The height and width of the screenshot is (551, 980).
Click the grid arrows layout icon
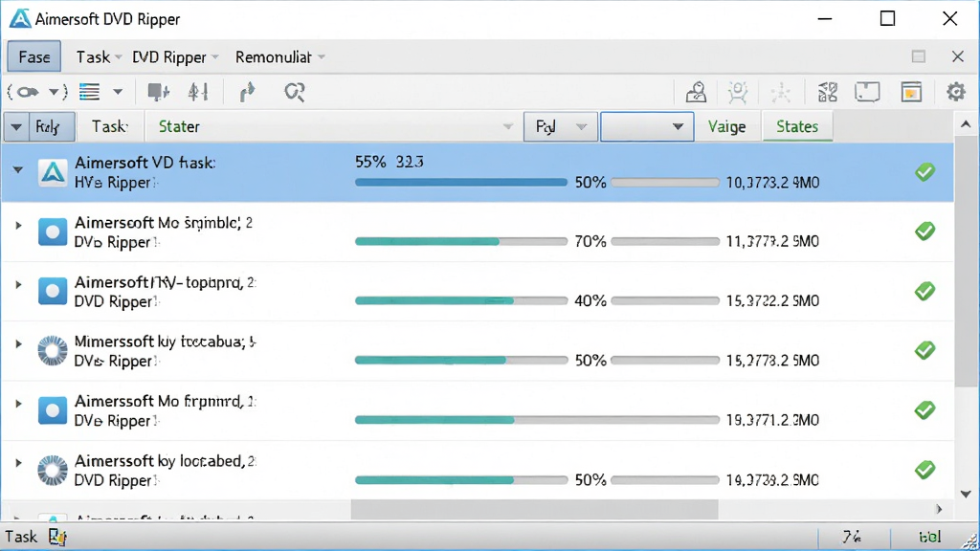pyautogui.click(x=828, y=93)
